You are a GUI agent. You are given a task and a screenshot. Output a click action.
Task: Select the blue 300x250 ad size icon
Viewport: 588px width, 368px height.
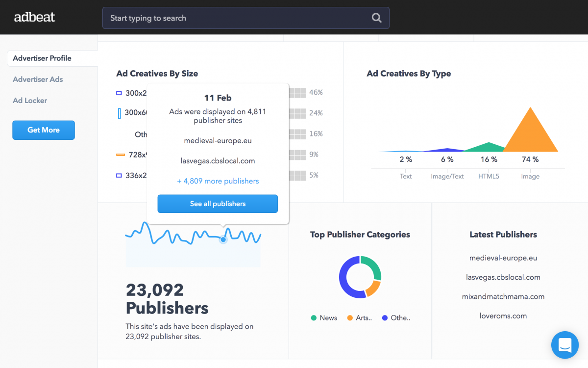point(119,92)
